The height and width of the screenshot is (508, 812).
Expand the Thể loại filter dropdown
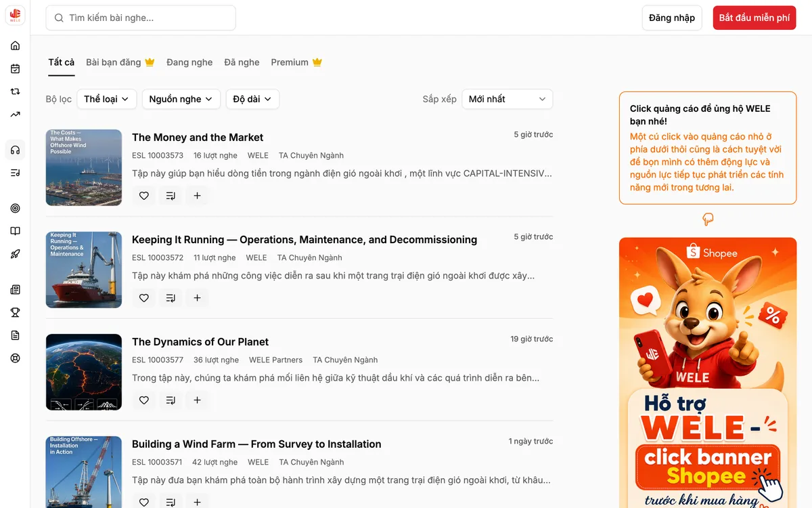click(107, 99)
